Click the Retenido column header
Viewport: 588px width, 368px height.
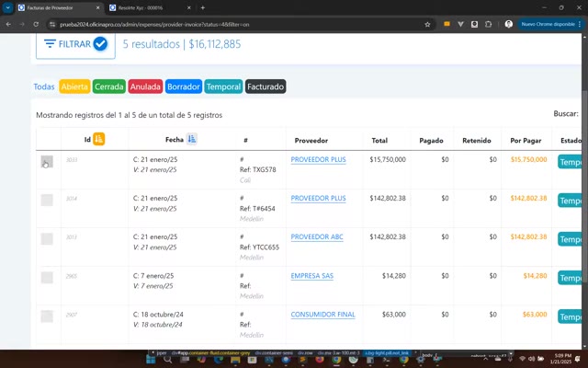click(x=476, y=141)
